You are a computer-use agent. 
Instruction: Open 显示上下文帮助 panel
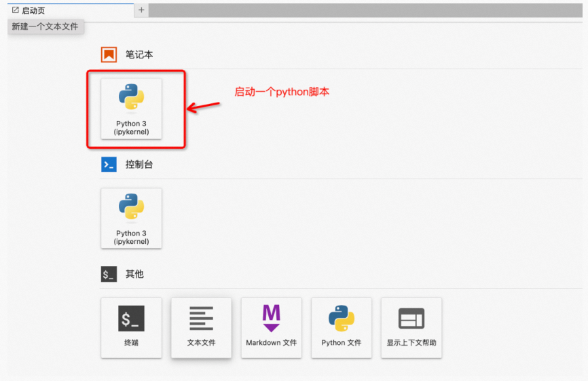(x=411, y=328)
